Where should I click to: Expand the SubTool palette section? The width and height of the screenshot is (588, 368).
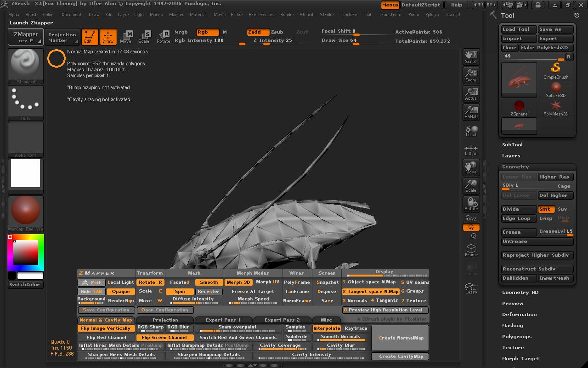(512, 144)
